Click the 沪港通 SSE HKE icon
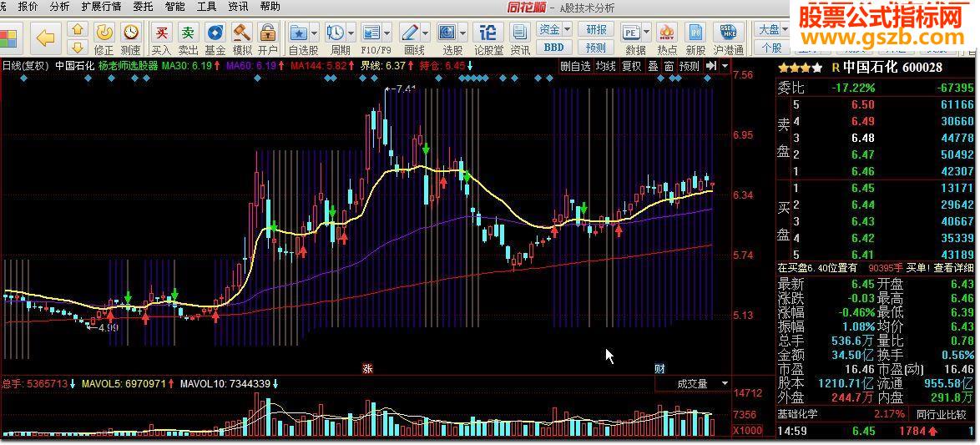 pos(728,32)
